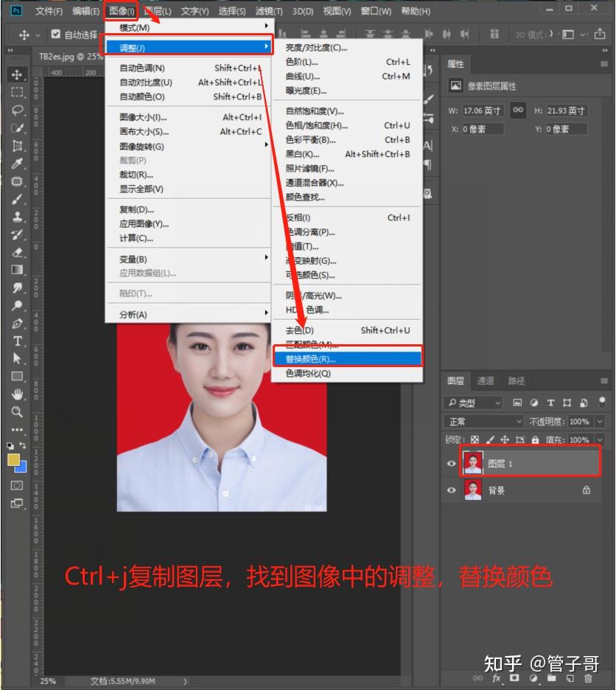616x690 pixels.
Task: Open the 类型 layer filter dropdown
Action: pyautogui.click(x=474, y=402)
